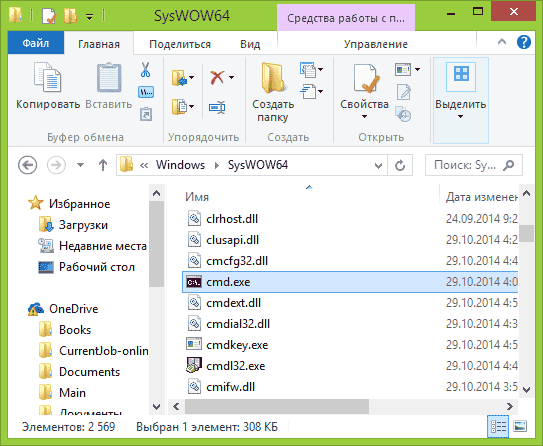Open the Delete dropdown arrow
The height and width of the screenshot is (446, 543).
231,77
